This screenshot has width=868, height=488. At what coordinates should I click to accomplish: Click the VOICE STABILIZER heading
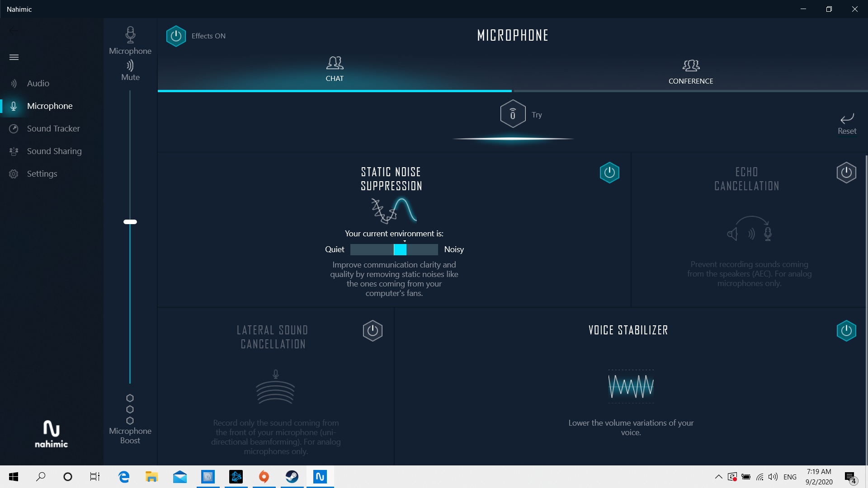[x=628, y=330]
